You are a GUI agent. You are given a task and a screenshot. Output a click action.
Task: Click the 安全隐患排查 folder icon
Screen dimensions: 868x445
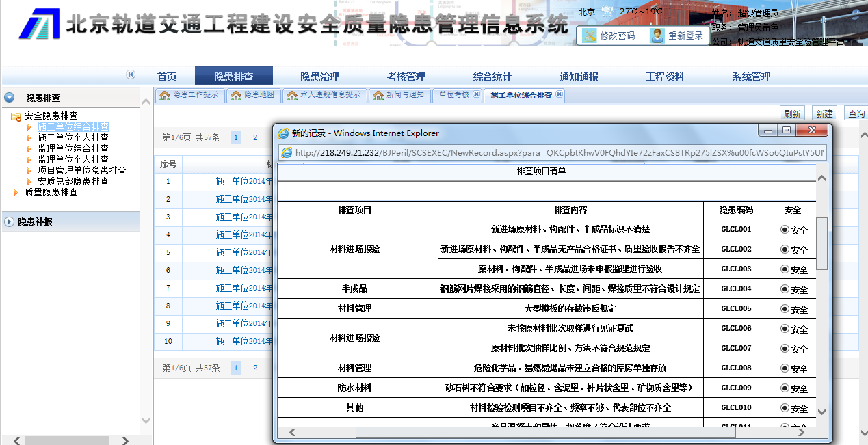[15, 116]
